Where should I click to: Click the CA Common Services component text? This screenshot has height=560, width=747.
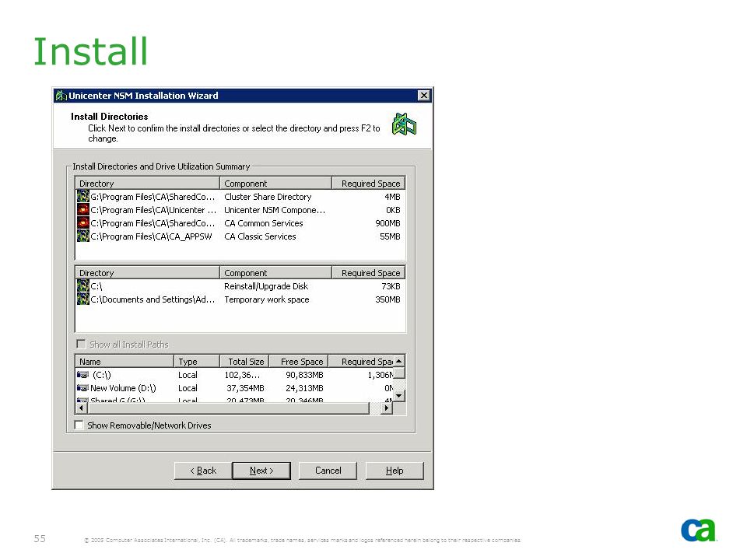point(264,223)
